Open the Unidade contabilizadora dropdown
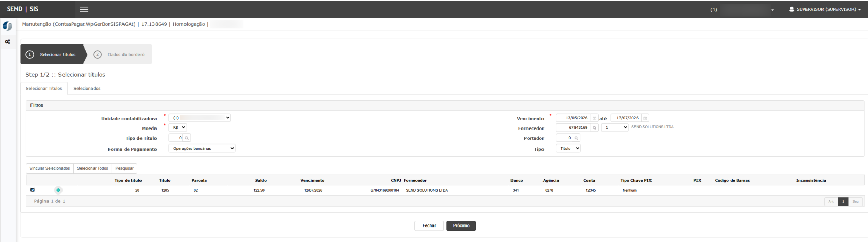 click(199, 118)
